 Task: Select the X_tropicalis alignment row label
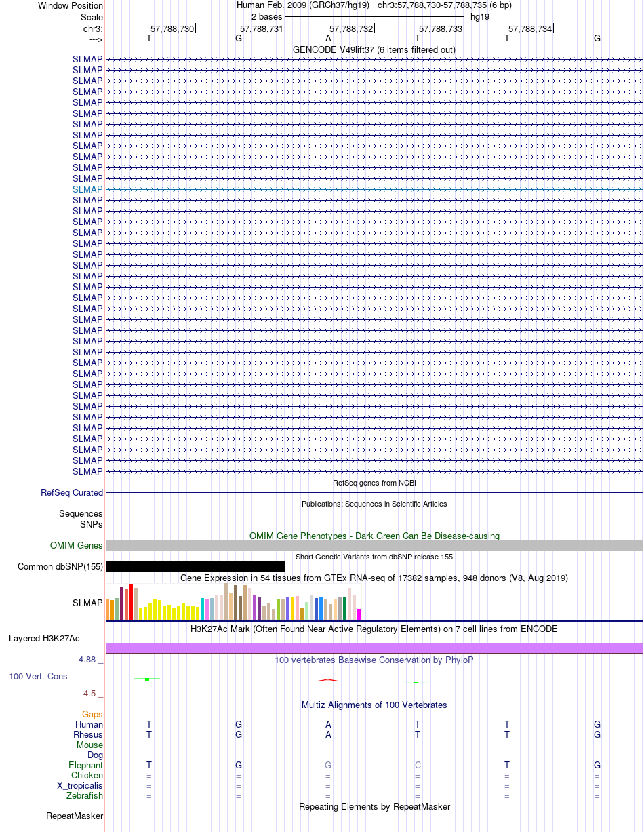click(80, 786)
